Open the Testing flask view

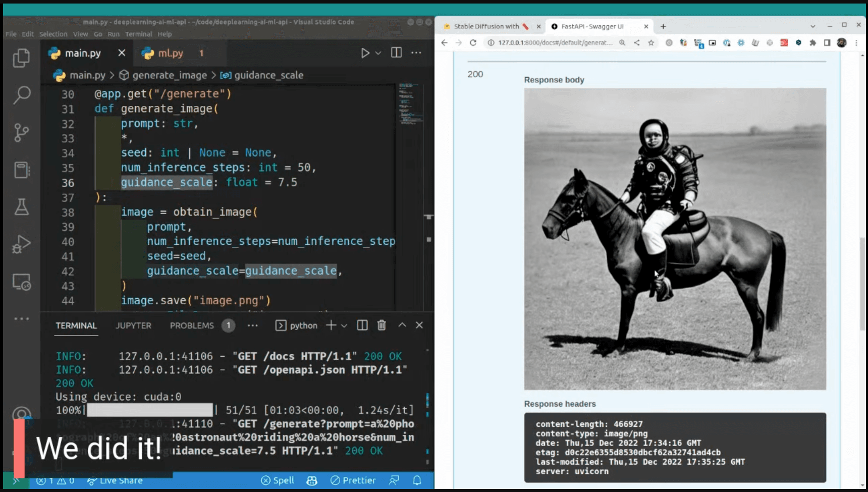[x=21, y=207]
